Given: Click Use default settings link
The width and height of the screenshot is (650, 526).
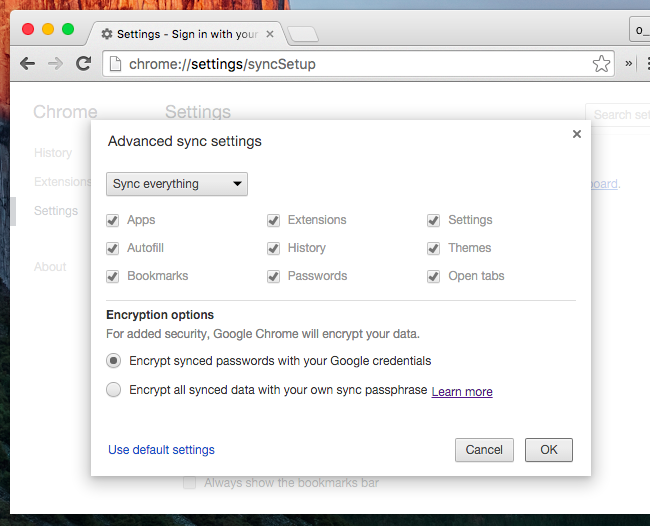Looking at the screenshot, I should [x=161, y=450].
